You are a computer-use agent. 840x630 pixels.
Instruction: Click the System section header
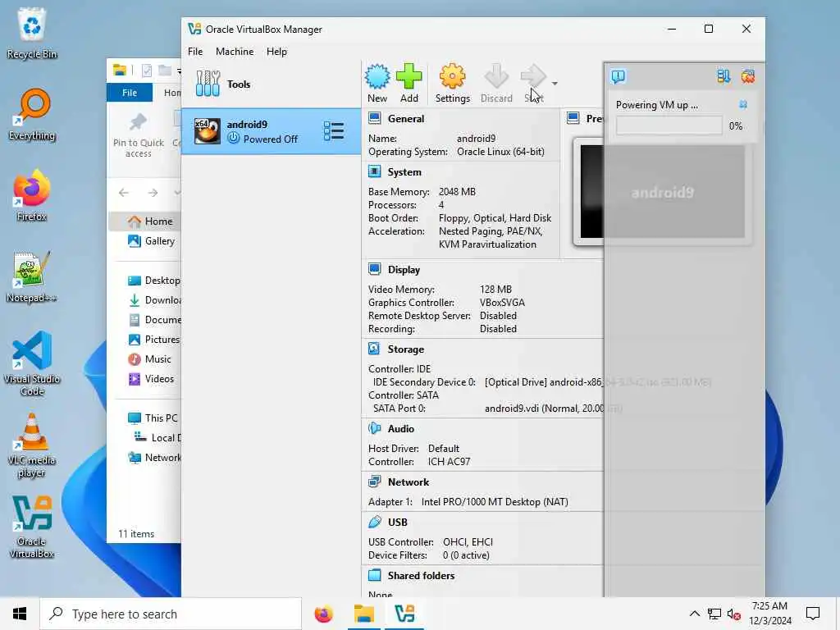[404, 172]
